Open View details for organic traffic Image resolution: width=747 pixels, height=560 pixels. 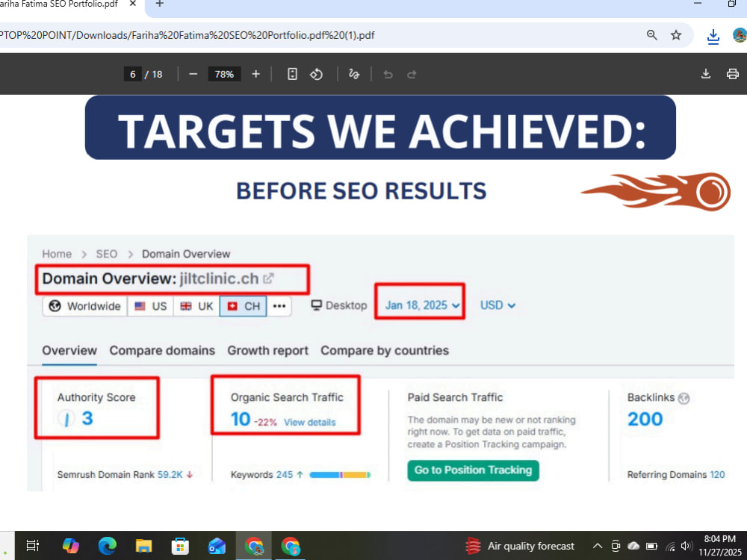[x=310, y=423]
